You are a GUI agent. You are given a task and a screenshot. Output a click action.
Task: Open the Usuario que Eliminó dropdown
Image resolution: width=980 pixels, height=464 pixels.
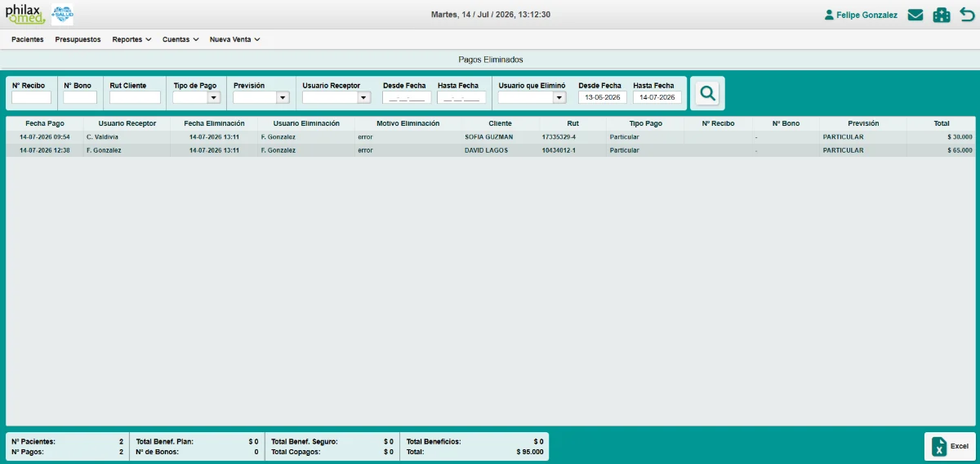(532, 97)
